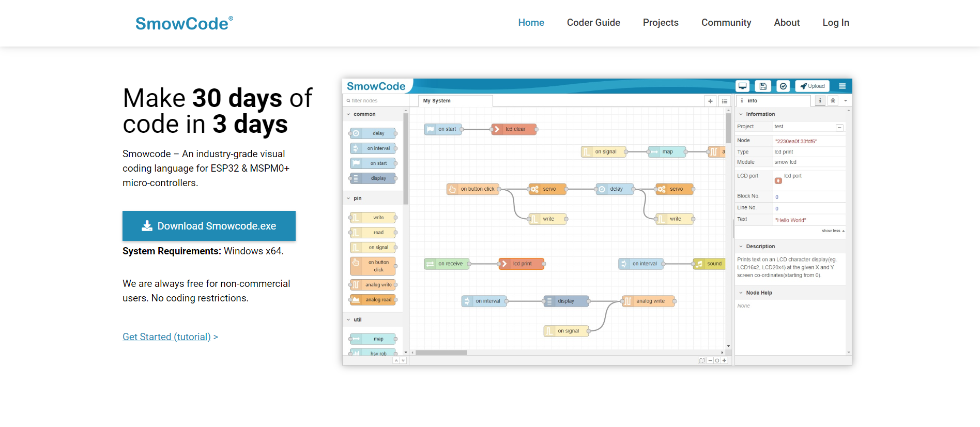Toggle the canvas navigator map icon

701,361
